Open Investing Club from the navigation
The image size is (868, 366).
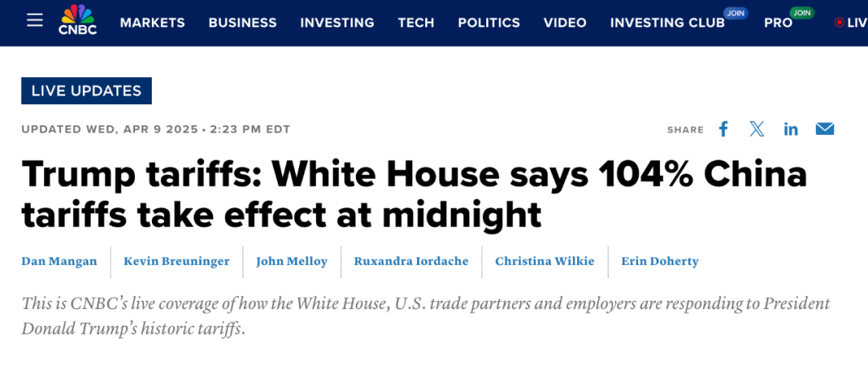tap(667, 22)
